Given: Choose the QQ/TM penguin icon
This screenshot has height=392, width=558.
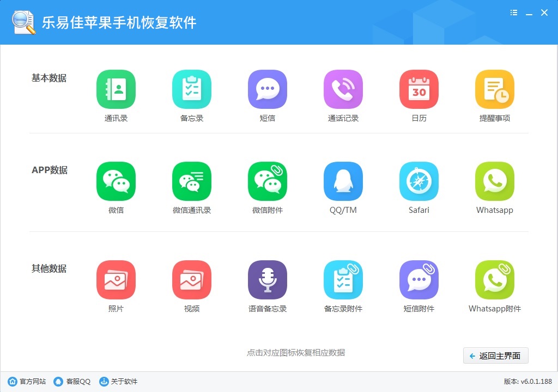Looking at the screenshot, I should pos(343,181).
